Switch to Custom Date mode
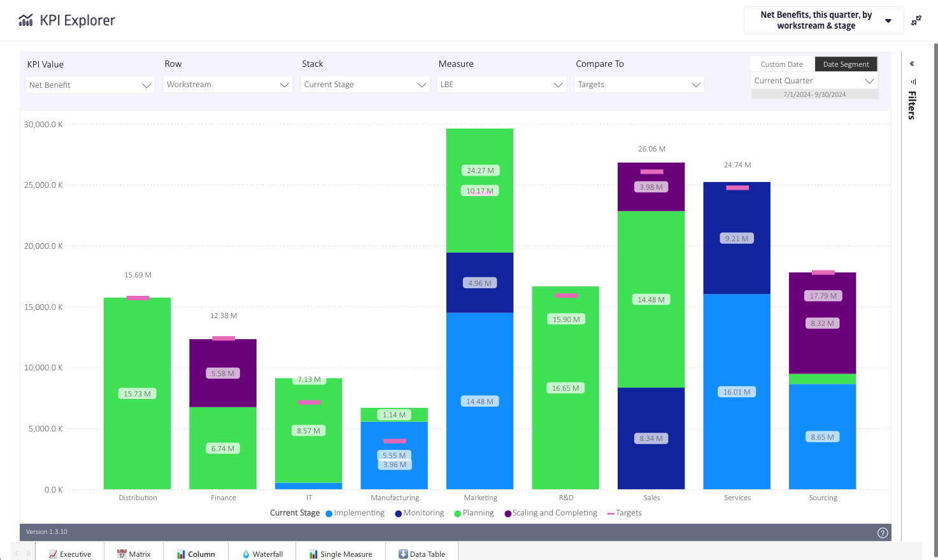938x560 pixels. click(x=781, y=64)
